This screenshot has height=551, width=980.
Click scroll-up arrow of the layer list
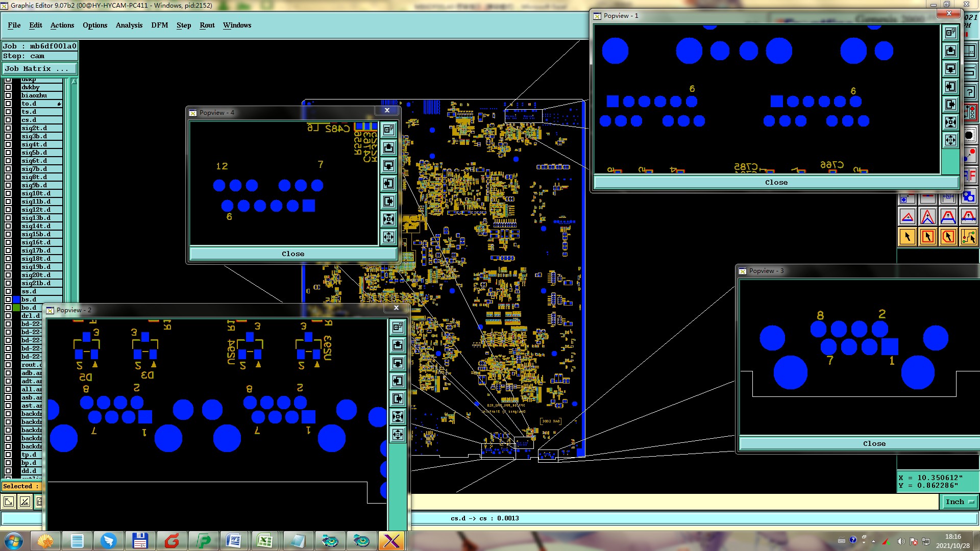[75, 82]
